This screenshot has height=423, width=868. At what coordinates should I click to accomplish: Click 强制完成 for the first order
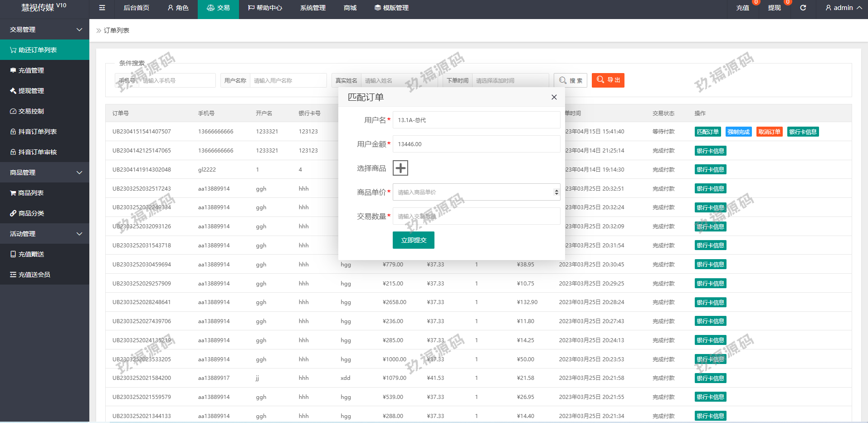coord(738,132)
